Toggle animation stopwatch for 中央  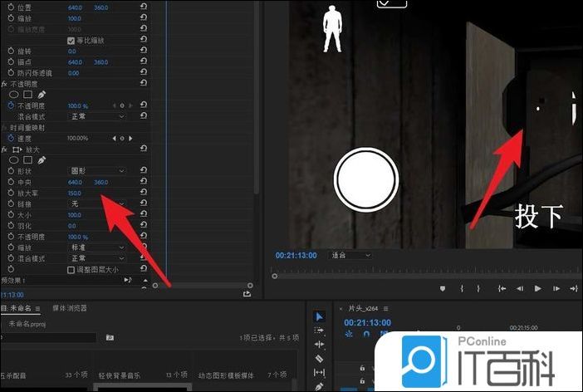click(11, 182)
